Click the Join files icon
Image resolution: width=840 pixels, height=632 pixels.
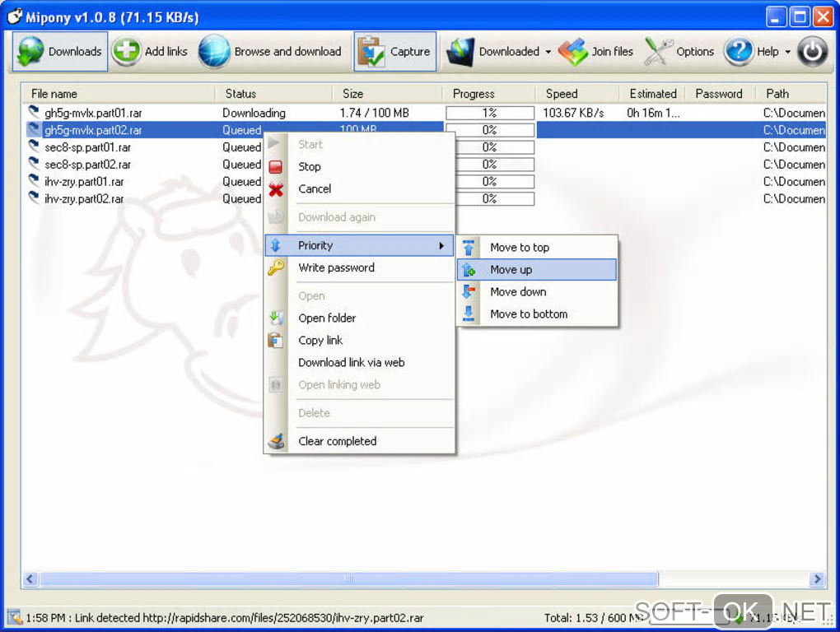(x=572, y=52)
